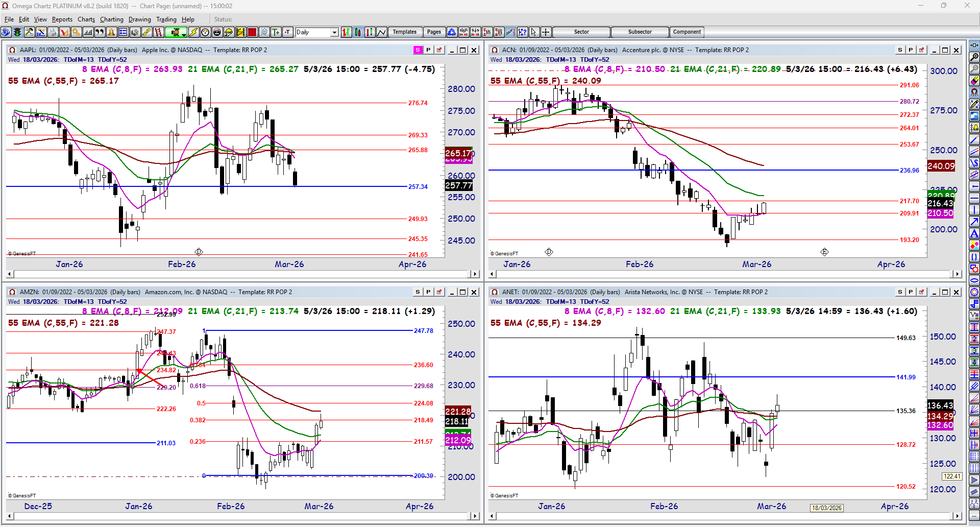Click the arrow pointer cursor tool
Image resolution: width=980 pixels, height=527 pixels.
click(534, 32)
